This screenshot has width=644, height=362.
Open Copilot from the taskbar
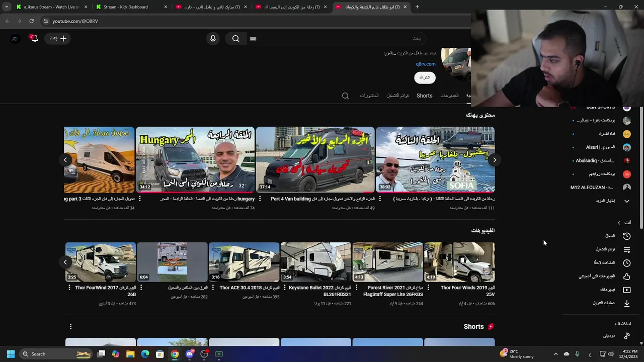(116, 354)
